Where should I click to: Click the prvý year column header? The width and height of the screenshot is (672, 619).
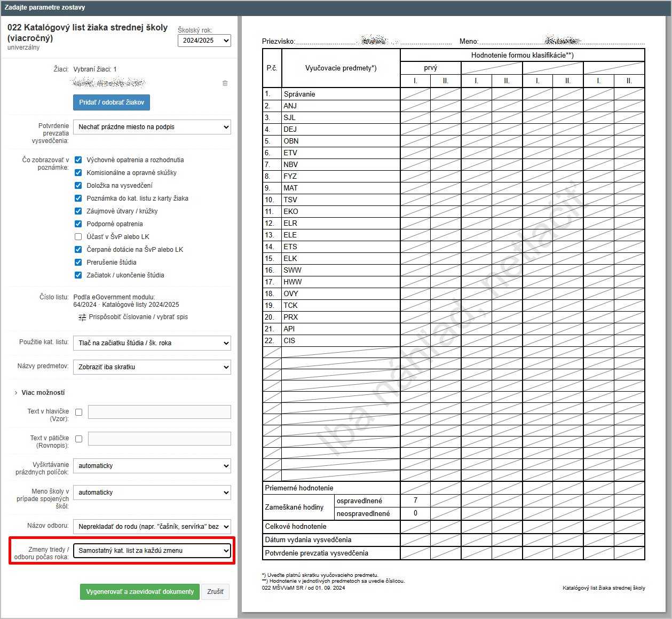tap(431, 68)
